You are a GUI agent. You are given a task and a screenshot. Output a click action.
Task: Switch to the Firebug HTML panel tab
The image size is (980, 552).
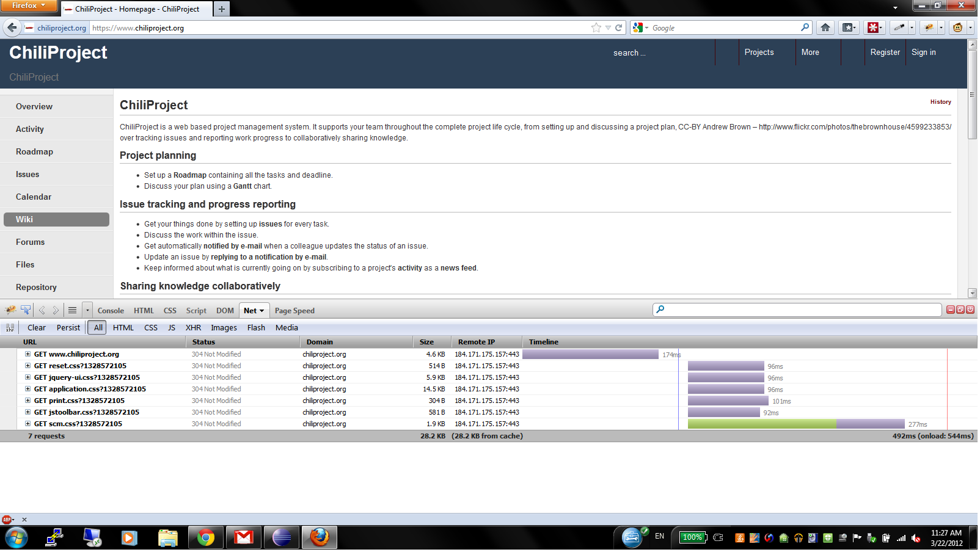[144, 311]
